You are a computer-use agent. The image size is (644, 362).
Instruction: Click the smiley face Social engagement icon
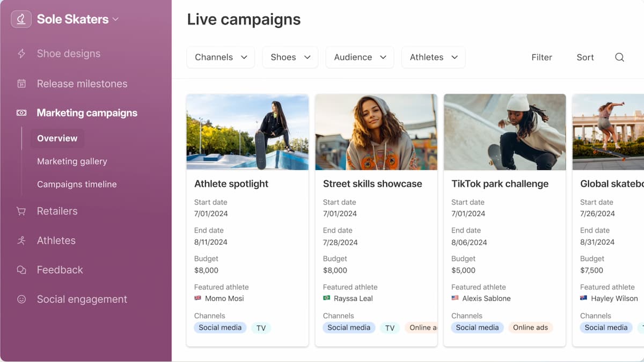tap(21, 299)
